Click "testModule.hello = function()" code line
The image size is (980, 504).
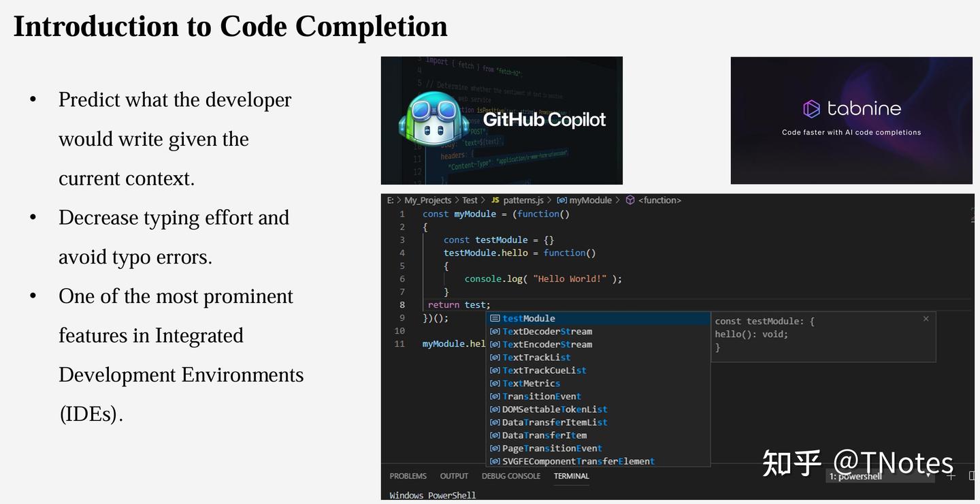(x=520, y=253)
